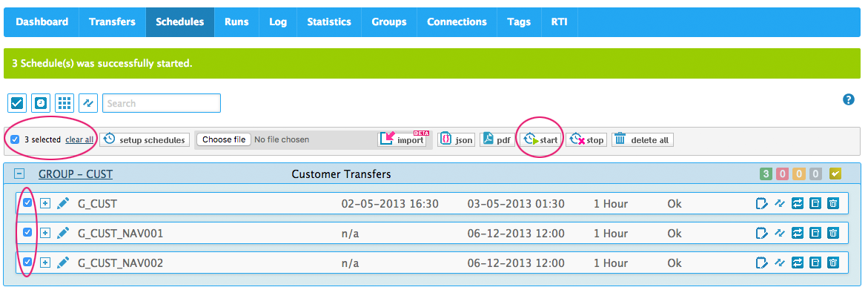Screen dimensions: 868x287
Task: Click the grid view icon
Action: [64, 103]
